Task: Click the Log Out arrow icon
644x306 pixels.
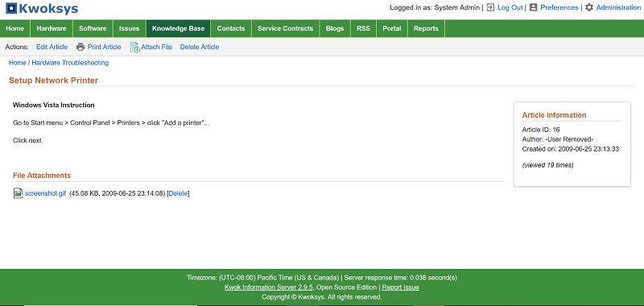Action: (x=490, y=7)
